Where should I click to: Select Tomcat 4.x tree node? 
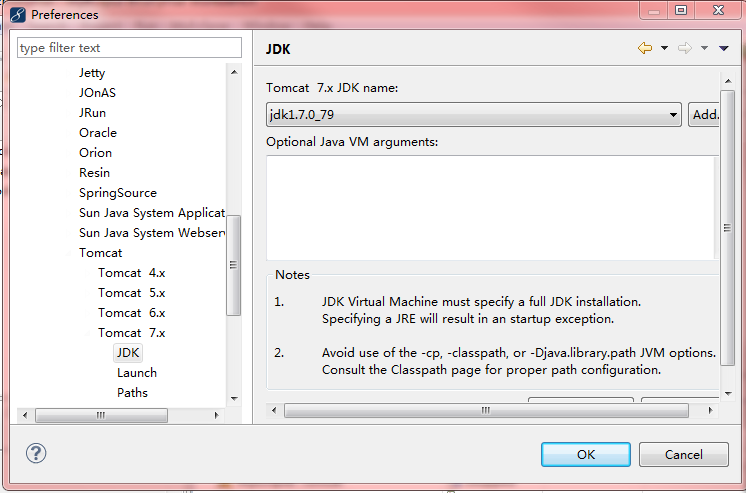(x=132, y=273)
